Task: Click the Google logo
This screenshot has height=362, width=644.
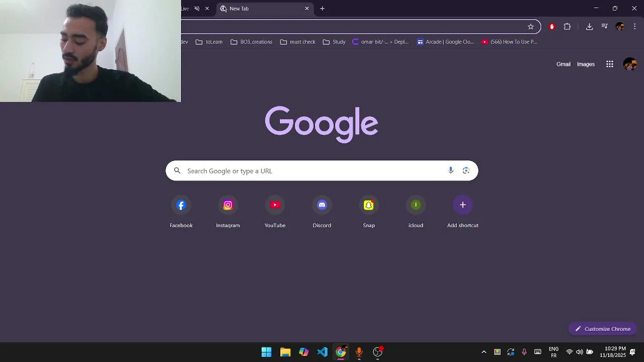Action: 321,124
